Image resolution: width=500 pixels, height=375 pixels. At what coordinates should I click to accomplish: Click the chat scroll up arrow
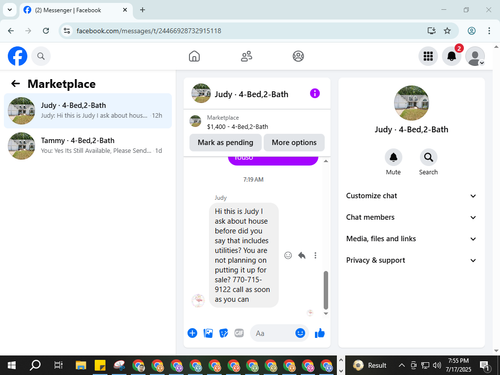326,161
